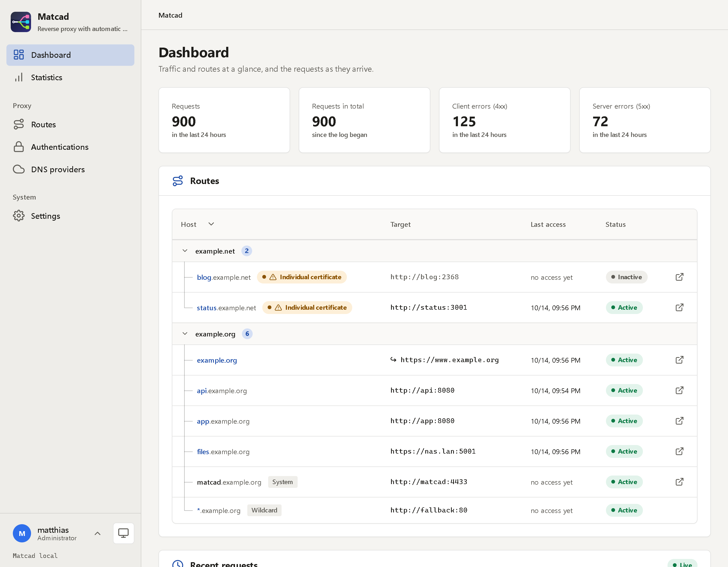Open Routes page in sidebar

click(70, 124)
